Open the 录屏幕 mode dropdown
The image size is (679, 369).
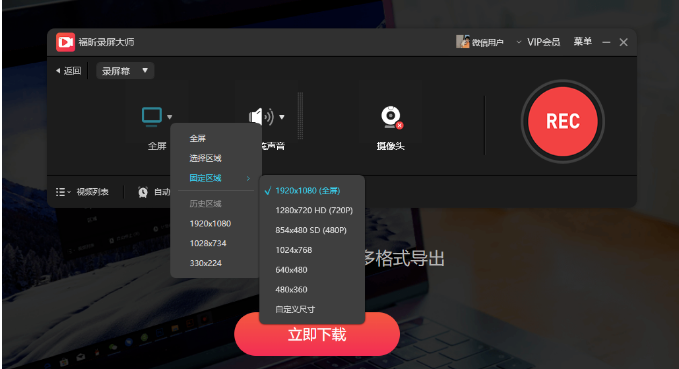(x=125, y=71)
